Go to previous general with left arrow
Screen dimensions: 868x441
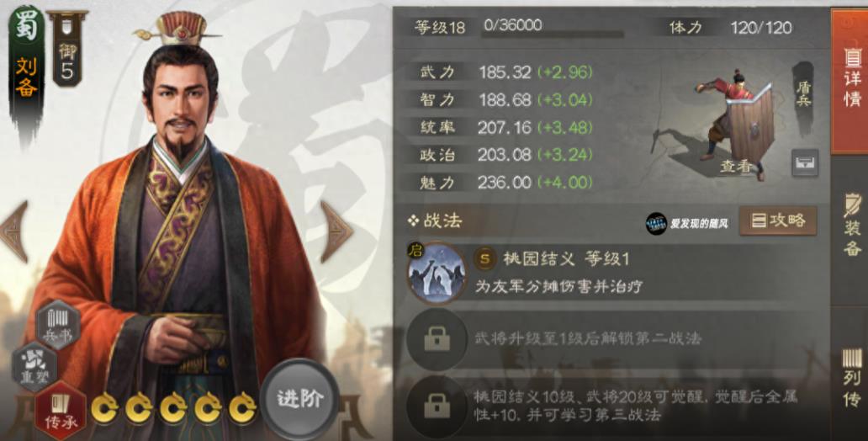pyautogui.click(x=14, y=231)
